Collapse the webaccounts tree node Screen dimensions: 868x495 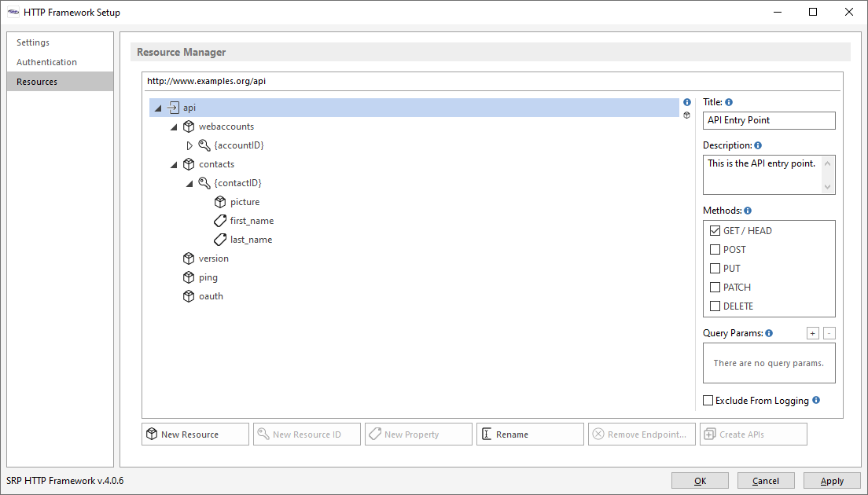[x=174, y=127]
